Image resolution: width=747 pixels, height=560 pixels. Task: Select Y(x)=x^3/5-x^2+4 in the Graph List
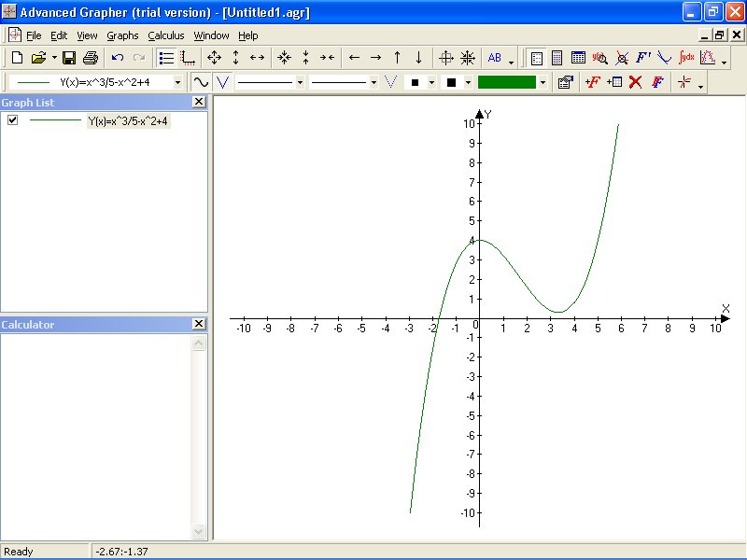click(x=128, y=121)
